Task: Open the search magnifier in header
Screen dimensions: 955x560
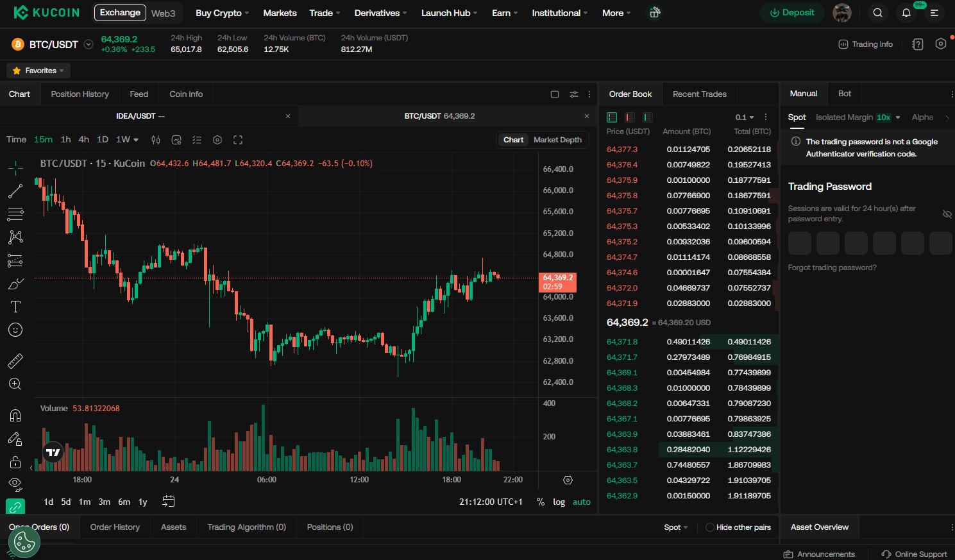Action: [878, 13]
